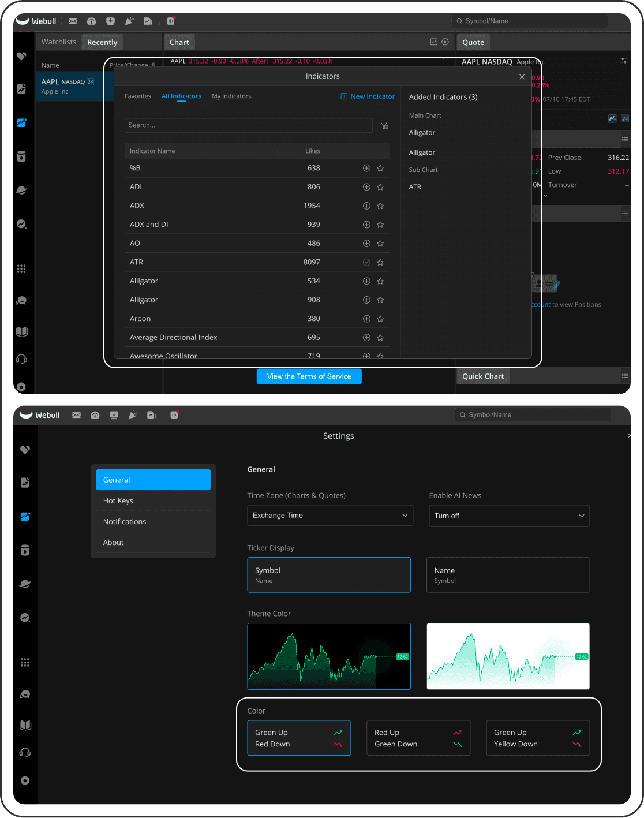The width and height of the screenshot is (644, 818).
Task: Select the Green Up Red Down color option
Action: (x=299, y=738)
